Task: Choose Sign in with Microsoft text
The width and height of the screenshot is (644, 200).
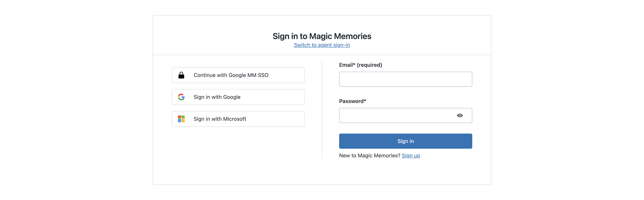Action: click(x=220, y=119)
